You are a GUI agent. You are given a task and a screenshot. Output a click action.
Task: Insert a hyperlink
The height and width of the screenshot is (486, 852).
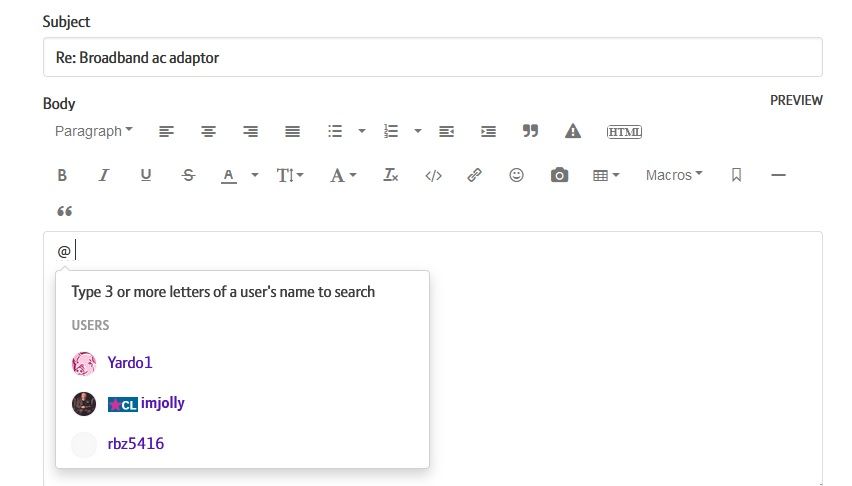click(475, 175)
